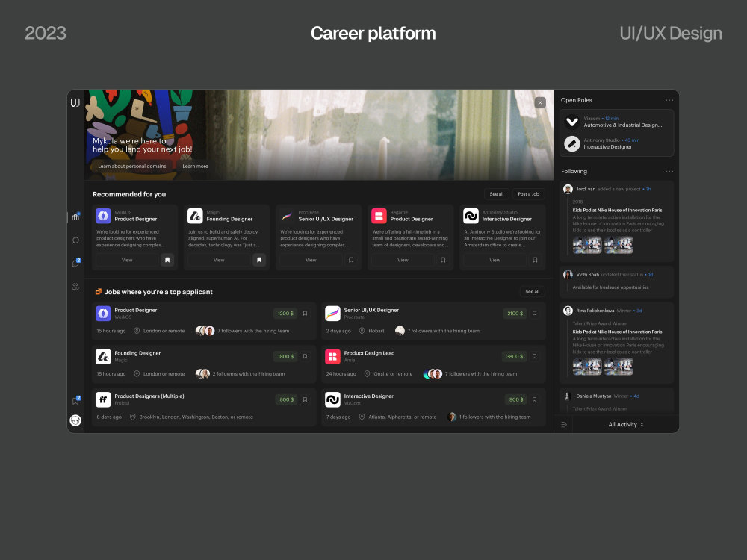Open Open Roles options menu

(669, 100)
